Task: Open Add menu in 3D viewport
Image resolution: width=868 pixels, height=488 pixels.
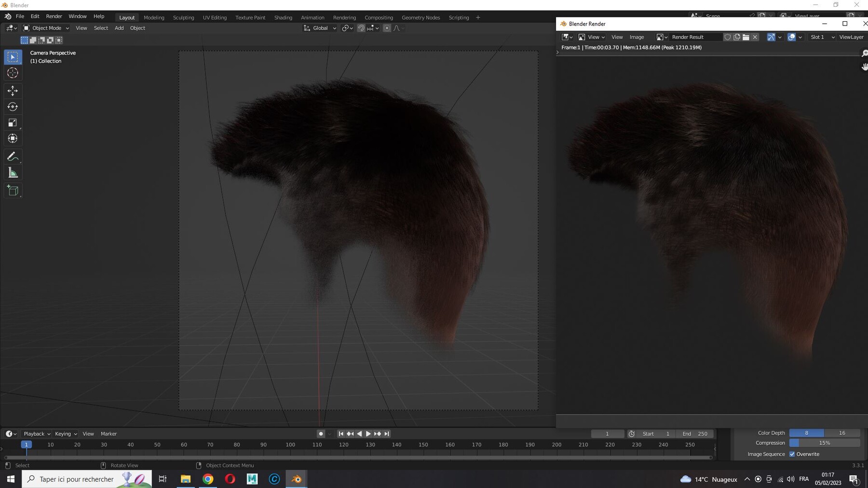Action: [119, 28]
